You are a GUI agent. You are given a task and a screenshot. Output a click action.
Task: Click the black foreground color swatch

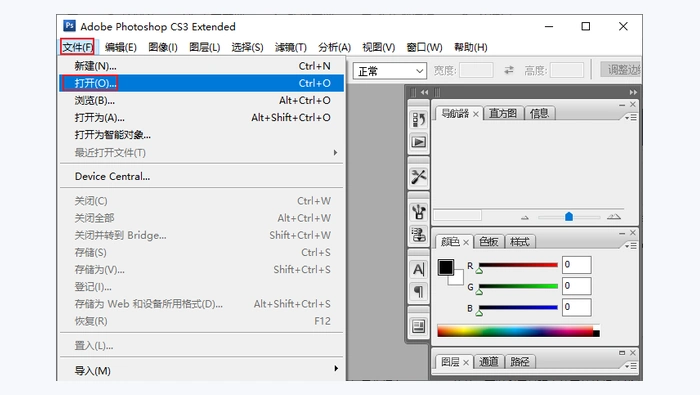tap(446, 267)
